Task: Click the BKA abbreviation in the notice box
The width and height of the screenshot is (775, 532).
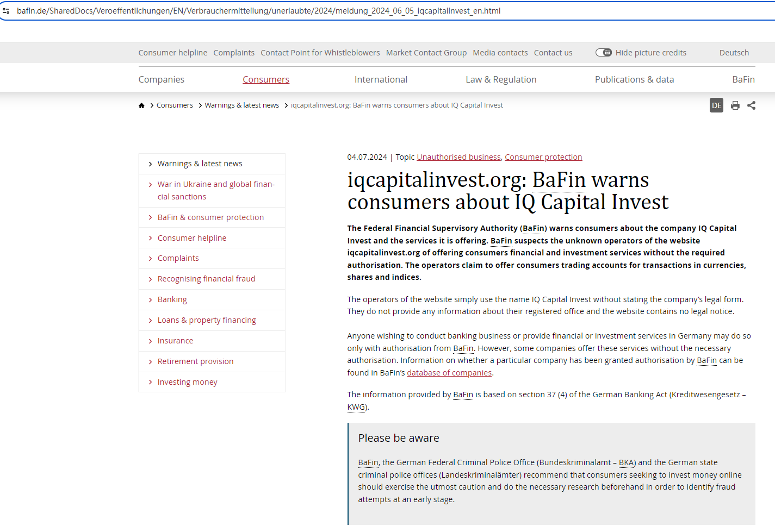Action: (x=626, y=462)
